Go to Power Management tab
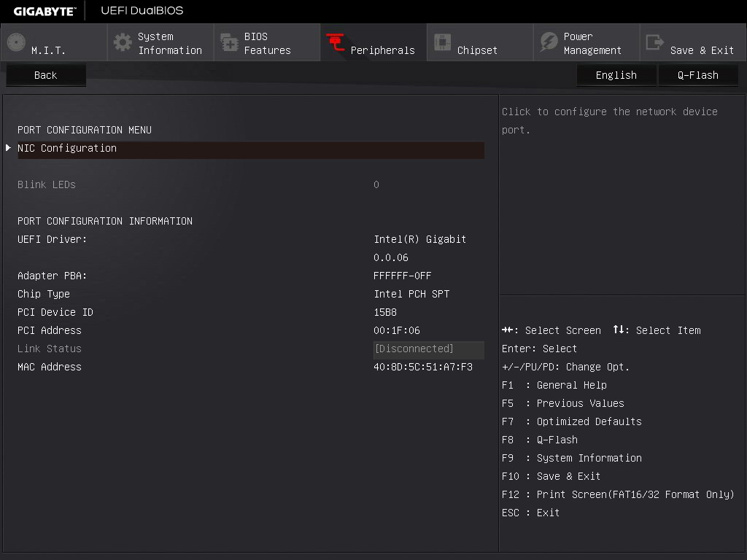Image resolution: width=747 pixels, height=560 pixels. click(x=592, y=43)
